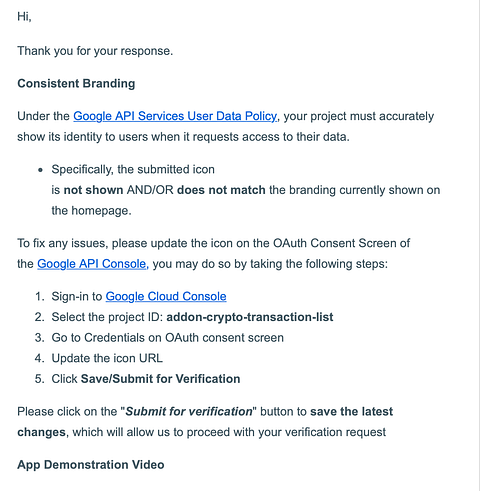480x491 pixels.
Task: Click the bold "does not match" text
Action: coord(221,190)
